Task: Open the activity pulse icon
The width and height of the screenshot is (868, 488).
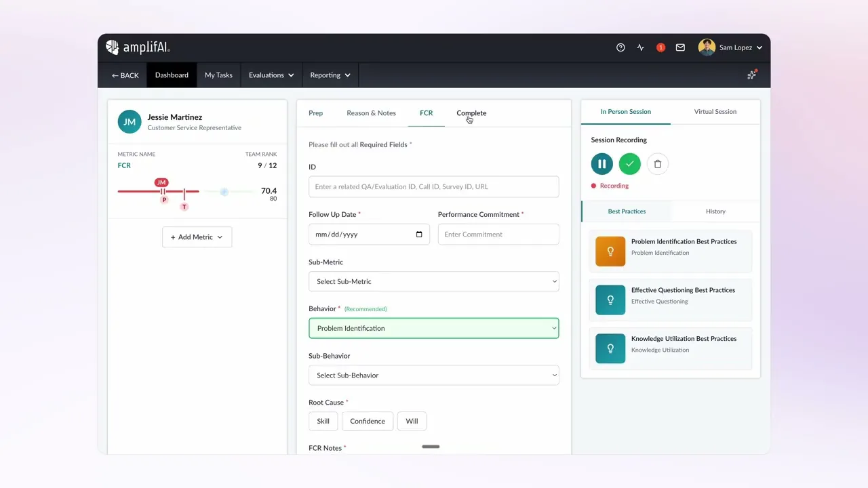Action: 641,47
